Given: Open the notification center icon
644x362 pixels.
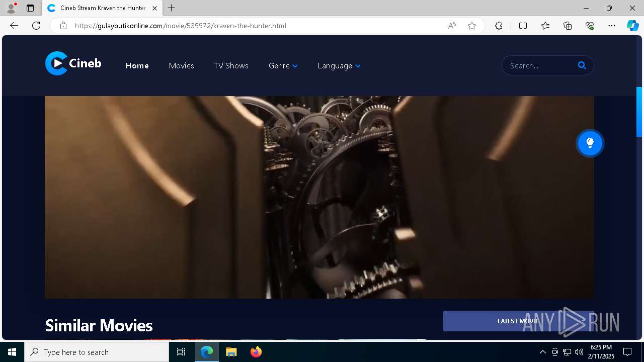Looking at the screenshot, I should [x=627, y=352].
